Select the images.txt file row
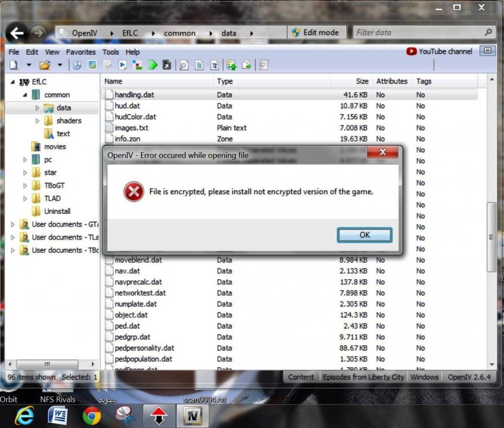The height and width of the screenshot is (428, 504). point(289,128)
